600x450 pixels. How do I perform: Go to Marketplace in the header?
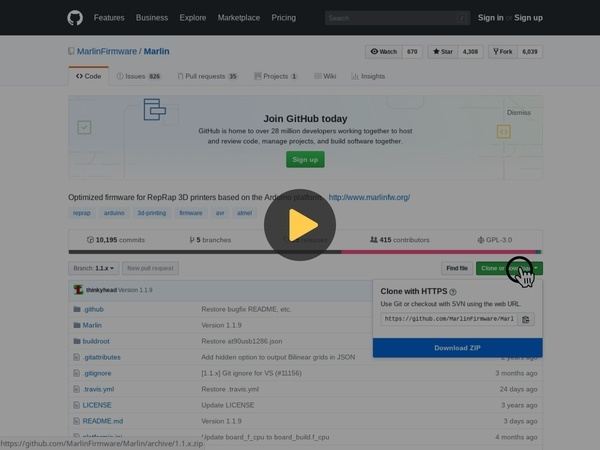point(239,18)
